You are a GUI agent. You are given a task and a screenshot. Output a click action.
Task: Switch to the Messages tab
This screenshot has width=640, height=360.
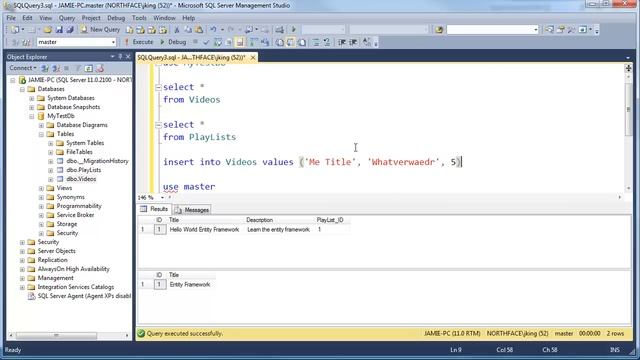pyautogui.click(x=192, y=209)
